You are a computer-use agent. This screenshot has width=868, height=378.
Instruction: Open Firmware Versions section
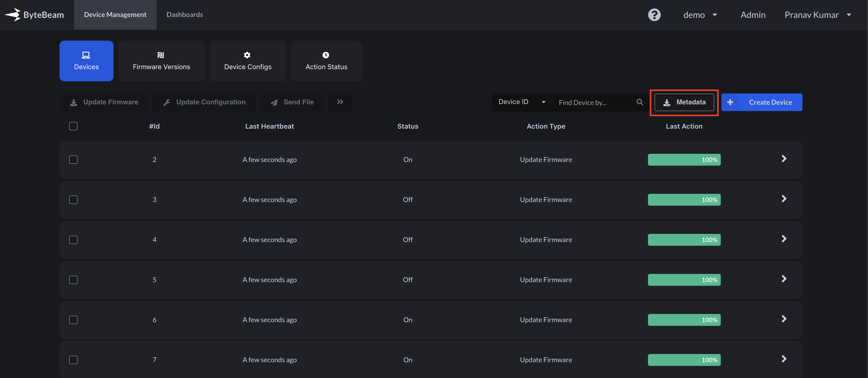click(161, 61)
